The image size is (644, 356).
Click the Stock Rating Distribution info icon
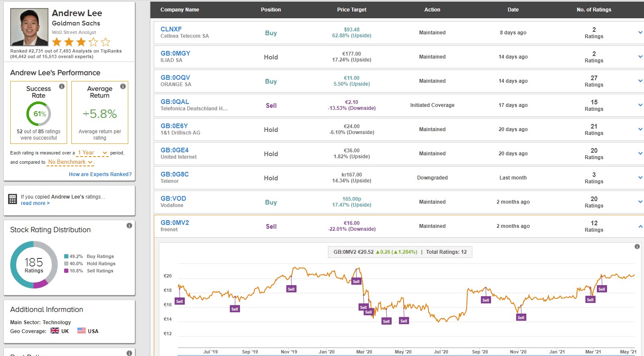(x=129, y=226)
